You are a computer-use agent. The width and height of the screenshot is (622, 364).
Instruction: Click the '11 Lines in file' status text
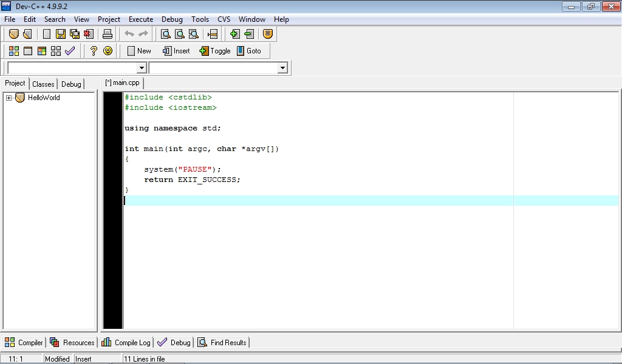tap(145, 359)
